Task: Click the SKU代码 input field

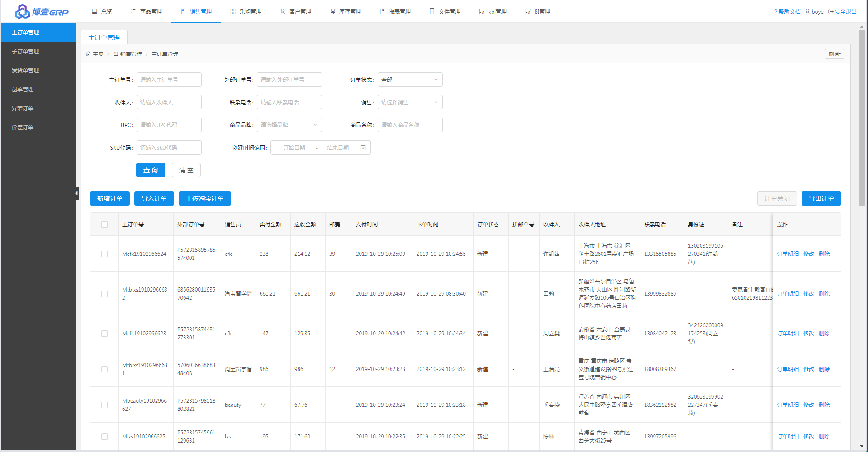Action: [169, 147]
